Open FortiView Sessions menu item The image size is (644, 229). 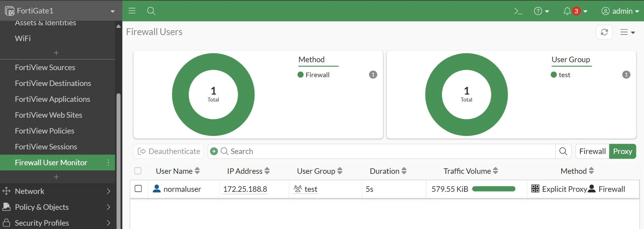pos(46,147)
